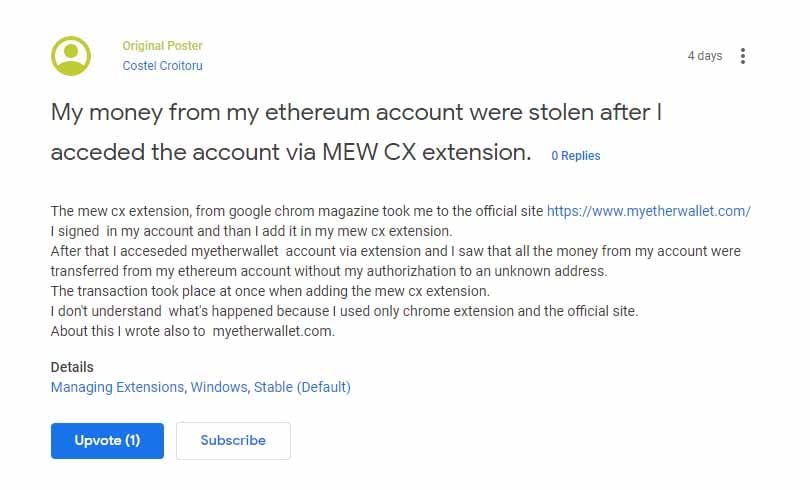Open the 0 Replies link
Image resolution: width=810 pixels, height=490 pixels.
575,155
